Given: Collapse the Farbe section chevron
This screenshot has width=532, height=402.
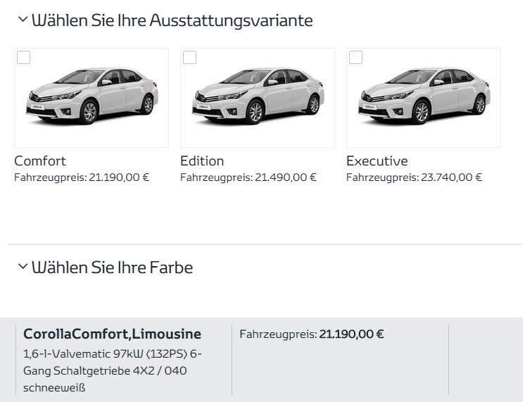Looking at the screenshot, I should pos(23,267).
